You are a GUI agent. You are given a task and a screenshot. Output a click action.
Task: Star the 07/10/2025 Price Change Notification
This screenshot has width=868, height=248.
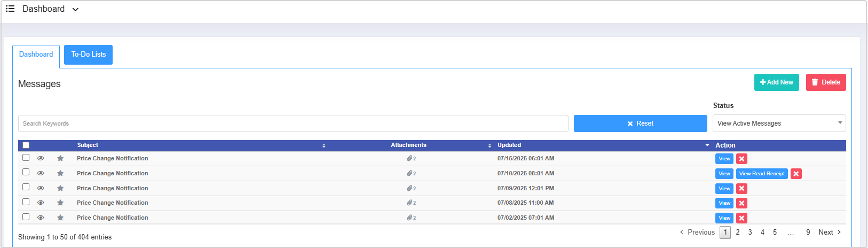(x=60, y=174)
